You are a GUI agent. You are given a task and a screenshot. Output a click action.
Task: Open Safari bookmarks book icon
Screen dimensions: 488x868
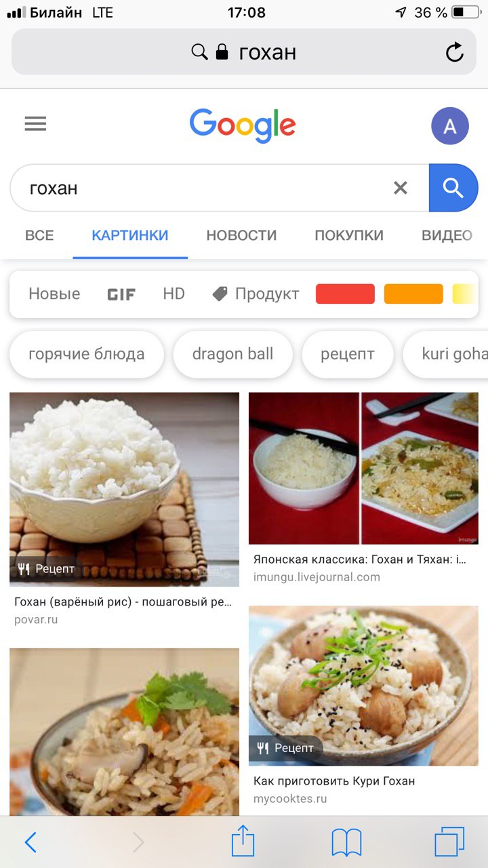pyautogui.click(x=346, y=843)
